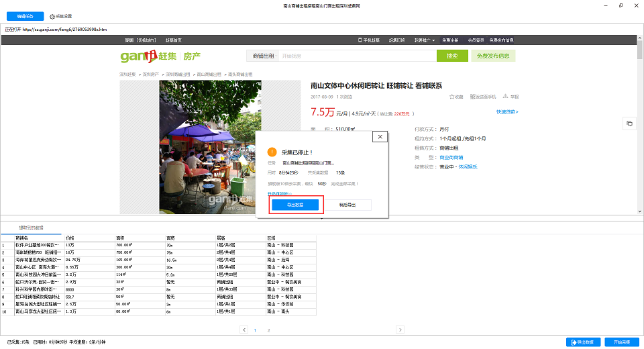Select row 10 南山马家龙 cell
Viewport: 644px width, 349px height.
pos(39,311)
